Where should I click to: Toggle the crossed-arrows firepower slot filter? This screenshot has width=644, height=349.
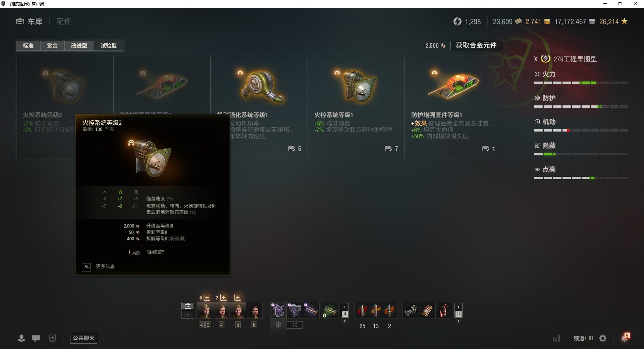[295, 325]
